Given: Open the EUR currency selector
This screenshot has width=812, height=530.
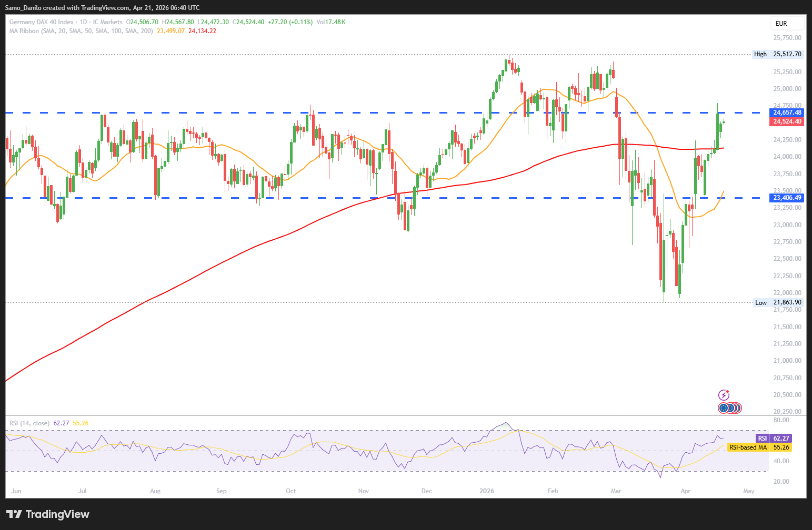Looking at the screenshot, I should pyautogui.click(x=787, y=23).
